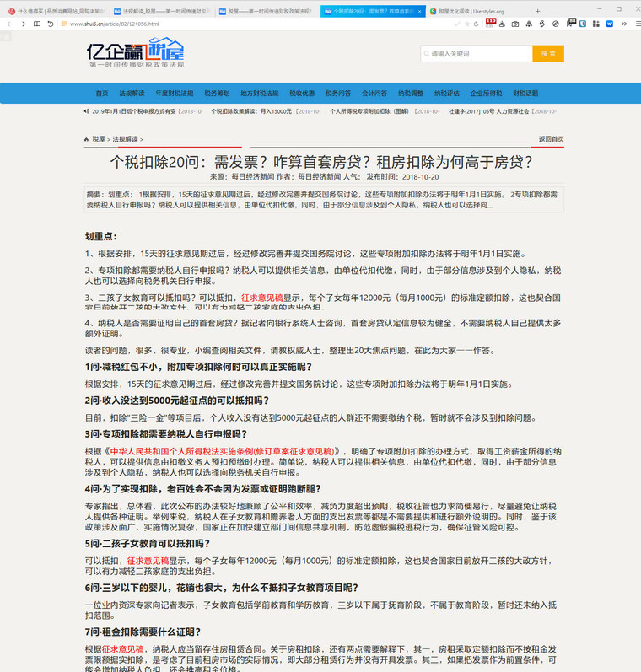The height and width of the screenshot is (672, 641).
Task: Switch to the third 税屋 tab
Action: pyautogui.click(x=267, y=12)
